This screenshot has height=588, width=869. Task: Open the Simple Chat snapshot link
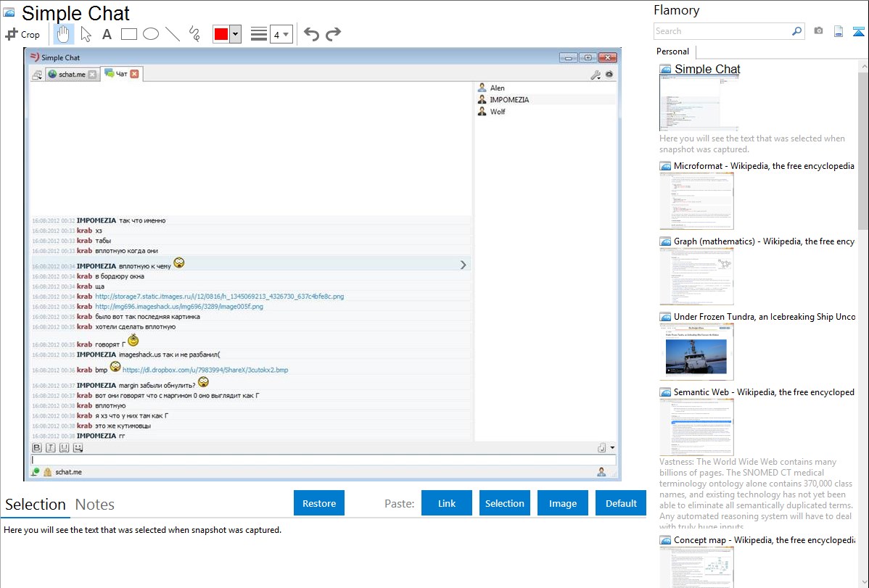[707, 69]
